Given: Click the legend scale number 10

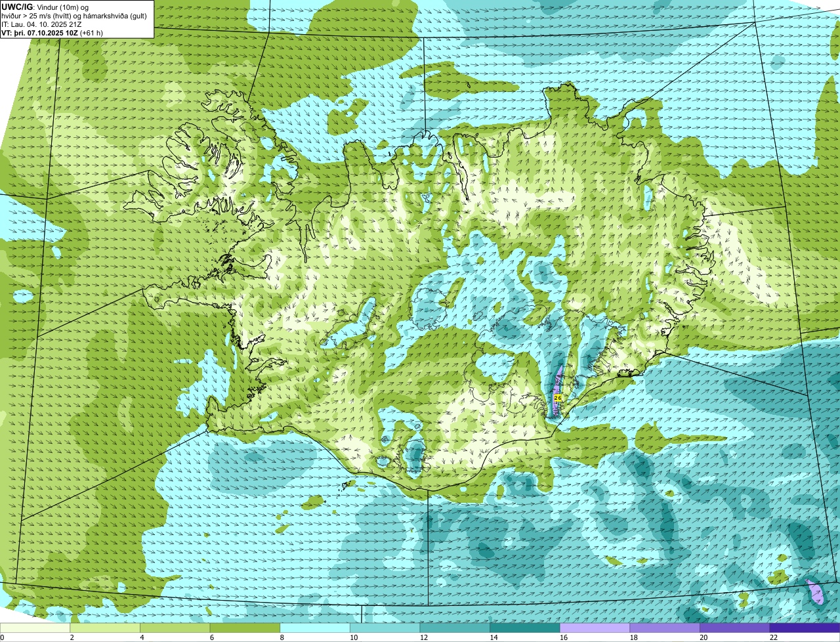Looking at the screenshot, I should 354,637.
